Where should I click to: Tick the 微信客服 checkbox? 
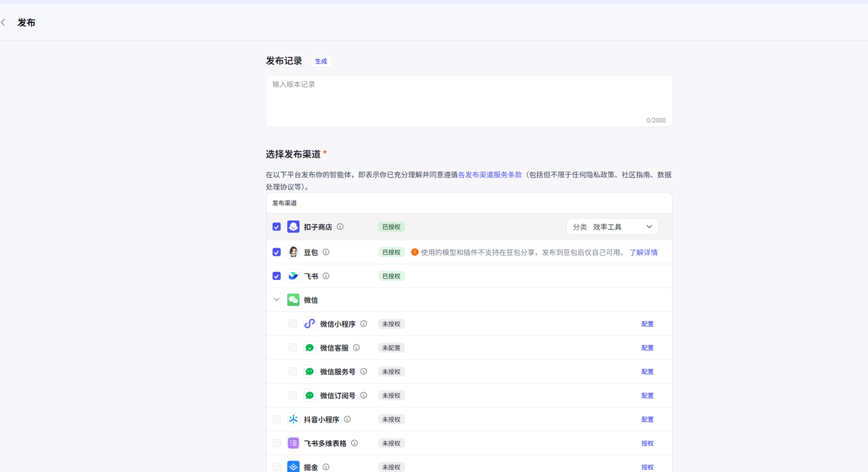coord(293,348)
